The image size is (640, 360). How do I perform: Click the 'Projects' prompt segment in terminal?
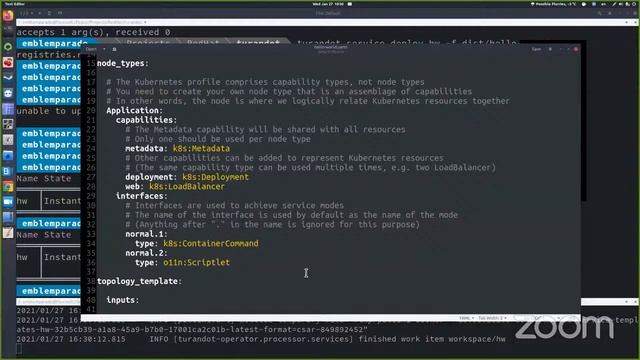coord(148,42)
